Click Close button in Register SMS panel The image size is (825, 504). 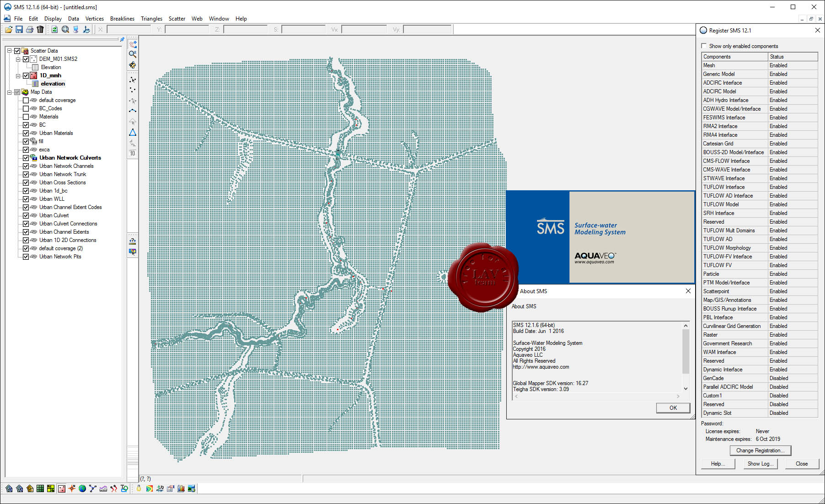tap(802, 464)
